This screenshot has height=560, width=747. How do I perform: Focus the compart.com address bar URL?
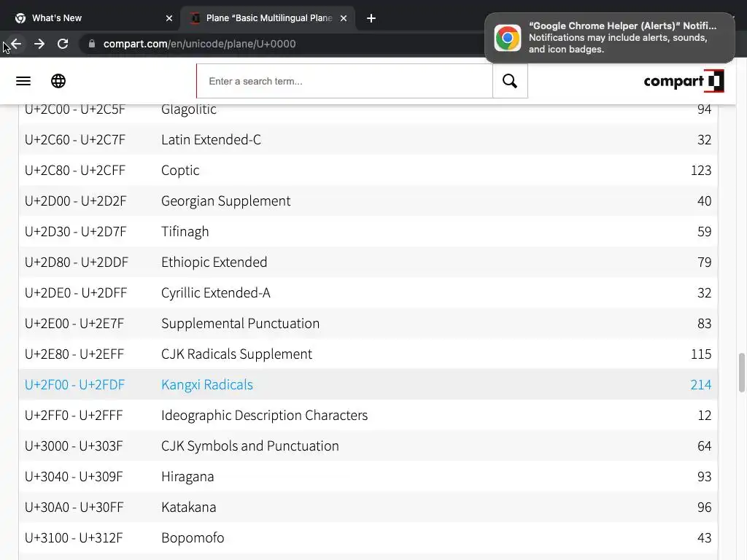(x=200, y=44)
